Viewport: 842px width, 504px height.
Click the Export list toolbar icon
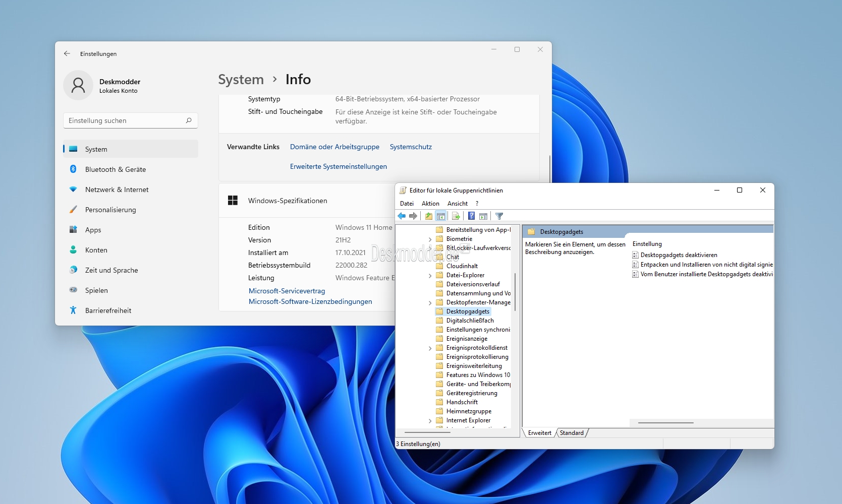(x=456, y=216)
